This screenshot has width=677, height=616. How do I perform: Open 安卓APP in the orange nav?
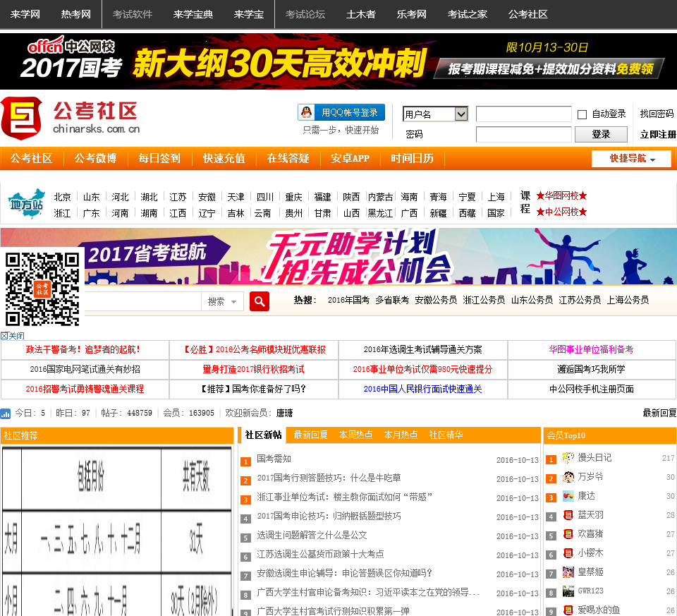pyautogui.click(x=350, y=159)
